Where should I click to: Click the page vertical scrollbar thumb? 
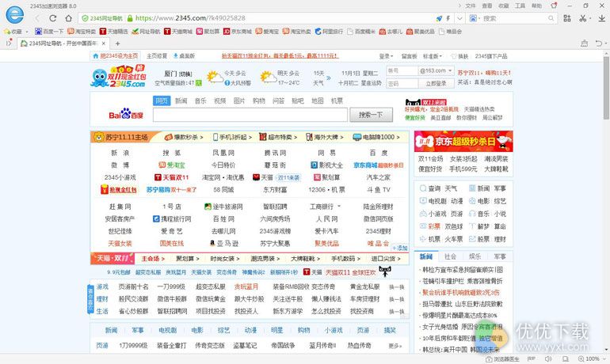pyautogui.click(x=606, y=88)
